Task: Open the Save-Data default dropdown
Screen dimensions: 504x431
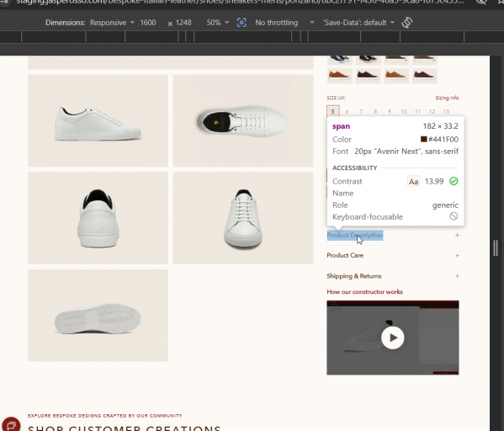Action: coord(358,23)
